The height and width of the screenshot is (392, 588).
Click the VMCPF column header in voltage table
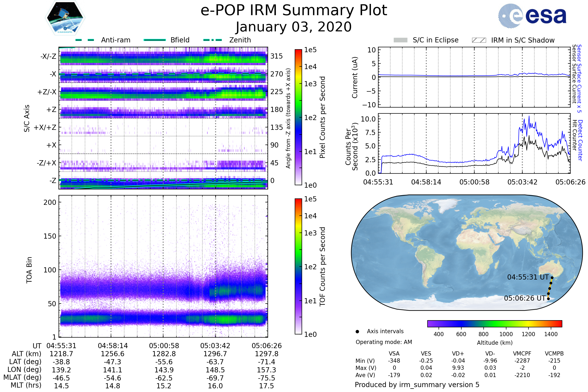tap(522, 354)
